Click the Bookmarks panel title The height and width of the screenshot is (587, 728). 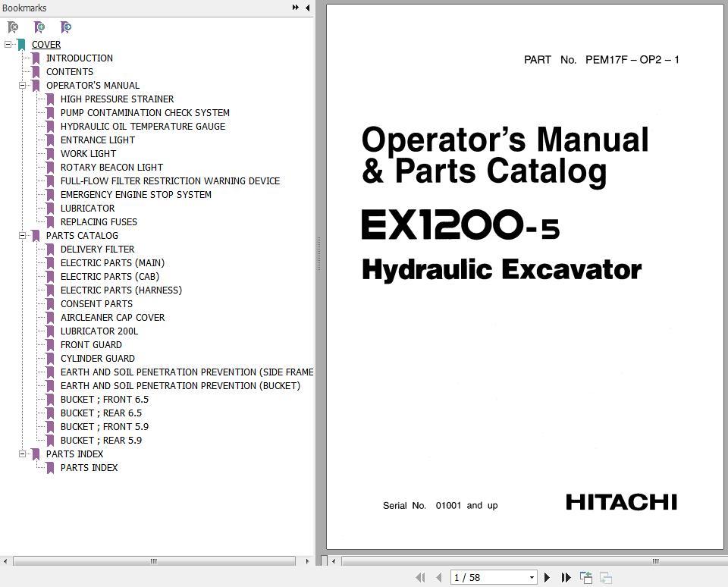[24, 8]
